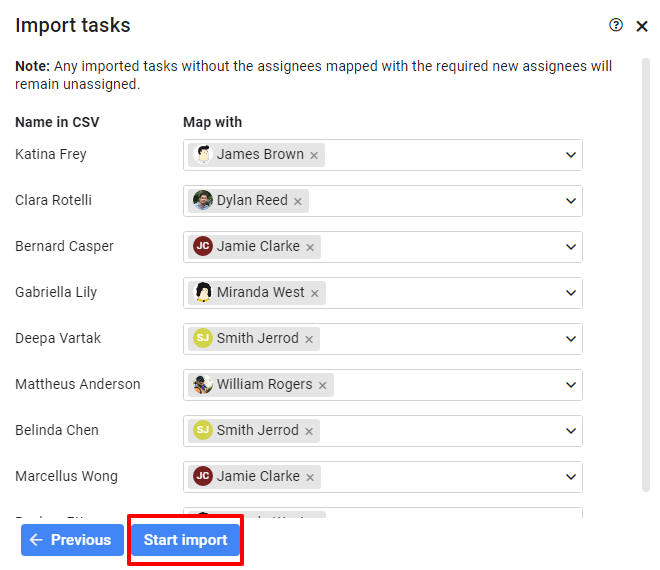Go back with the Previous button
The image size is (660, 570).
coord(72,540)
